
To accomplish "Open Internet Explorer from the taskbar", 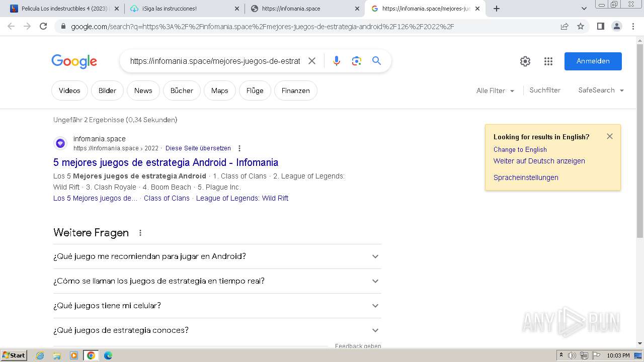I will 40,355.
